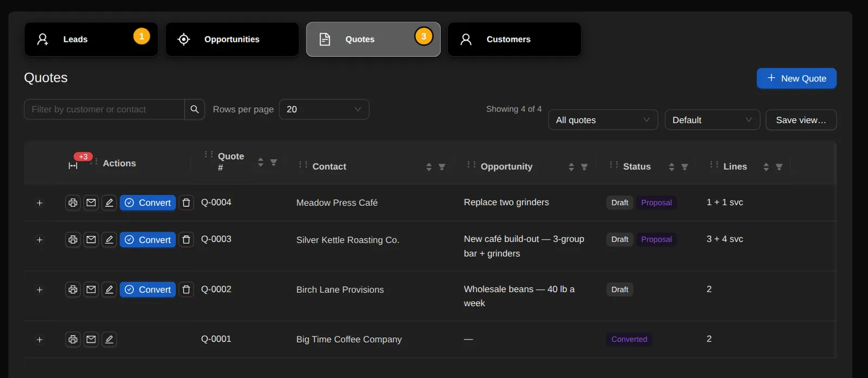Print quote Q-0001
Screen dimensions: 868x378
click(73, 339)
